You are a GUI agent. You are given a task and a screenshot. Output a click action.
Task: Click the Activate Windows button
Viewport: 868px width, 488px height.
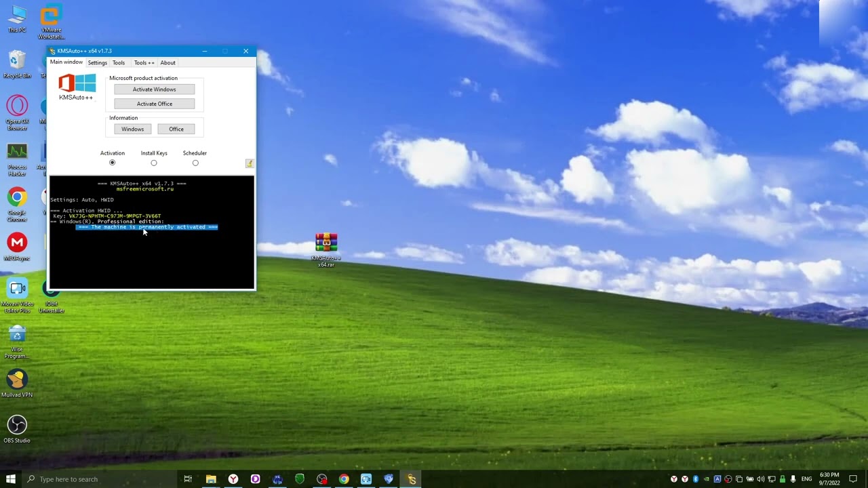[155, 89]
